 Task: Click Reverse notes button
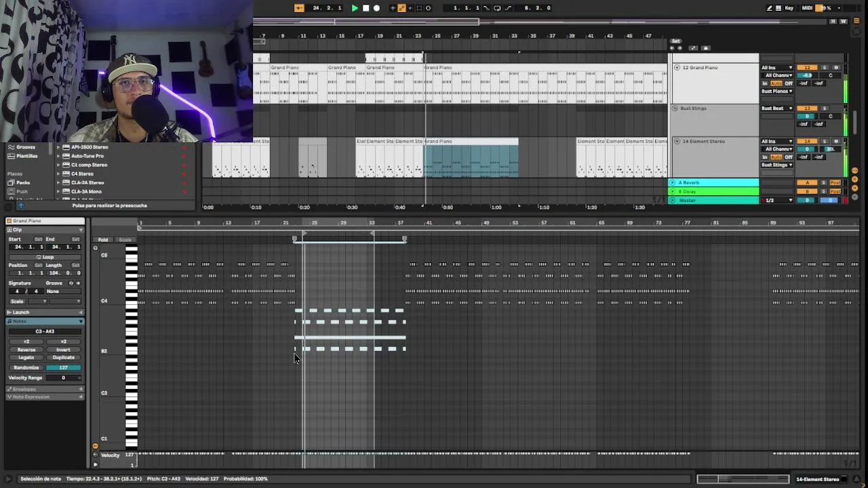(x=26, y=350)
